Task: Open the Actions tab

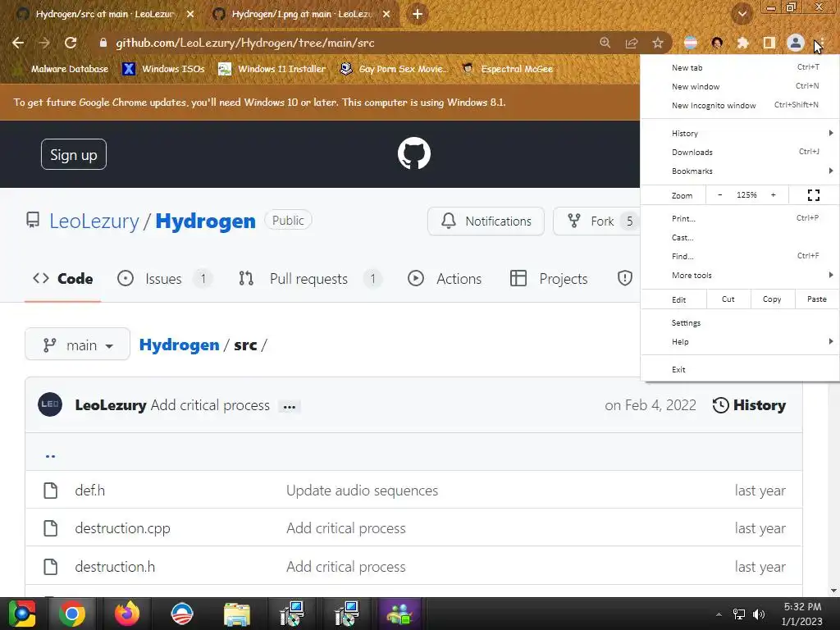Action: coord(445,279)
